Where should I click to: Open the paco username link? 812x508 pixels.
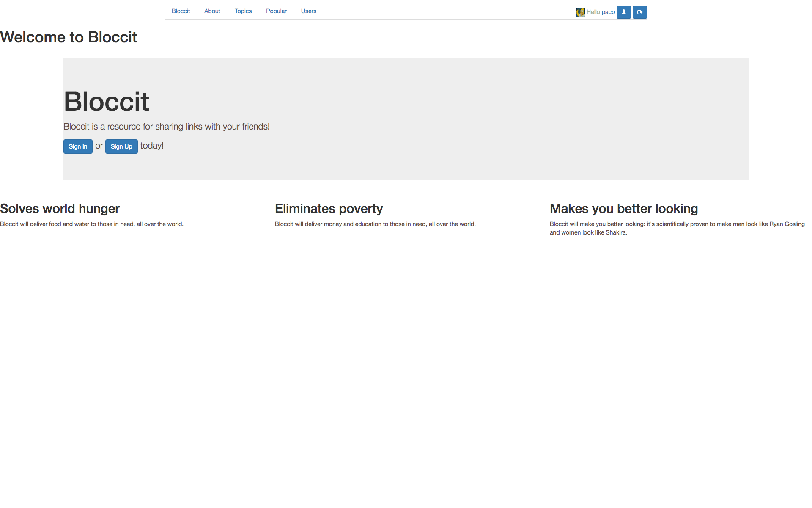(x=608, y=12)
